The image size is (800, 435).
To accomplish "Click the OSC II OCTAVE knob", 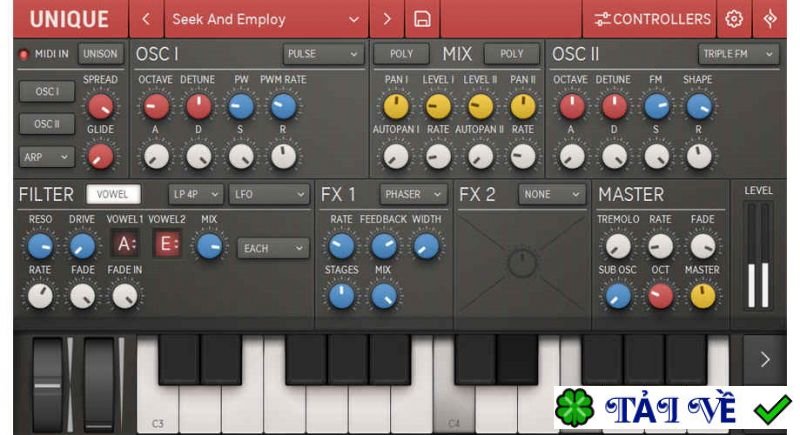I will pos(572,106).
